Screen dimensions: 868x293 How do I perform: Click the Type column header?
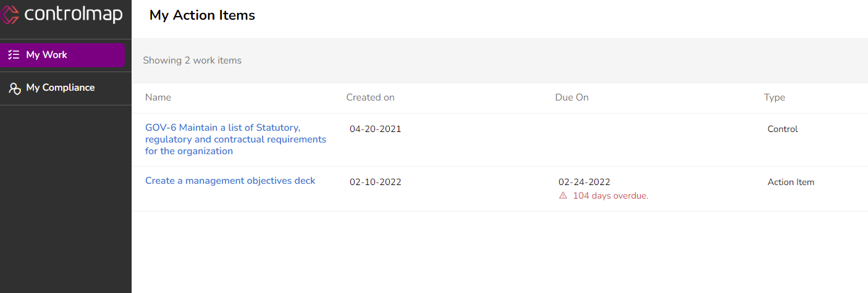pyautogui.click(x=775, y=97)
